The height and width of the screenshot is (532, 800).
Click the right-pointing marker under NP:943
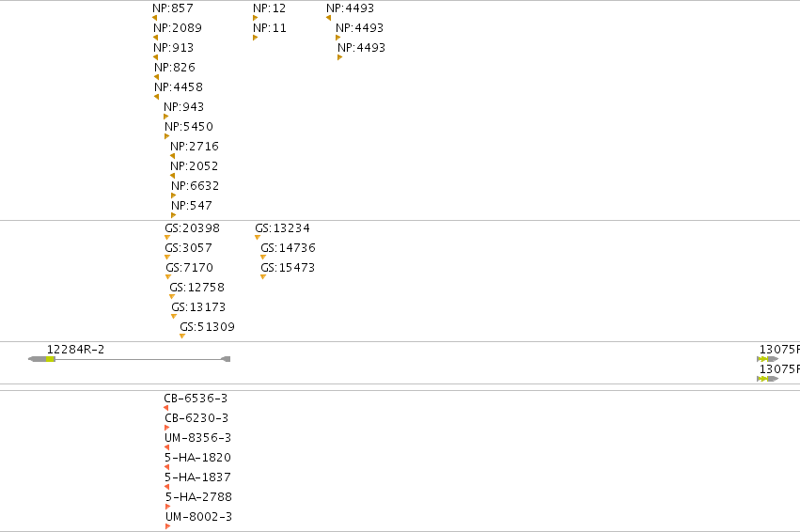click(165, 117)
